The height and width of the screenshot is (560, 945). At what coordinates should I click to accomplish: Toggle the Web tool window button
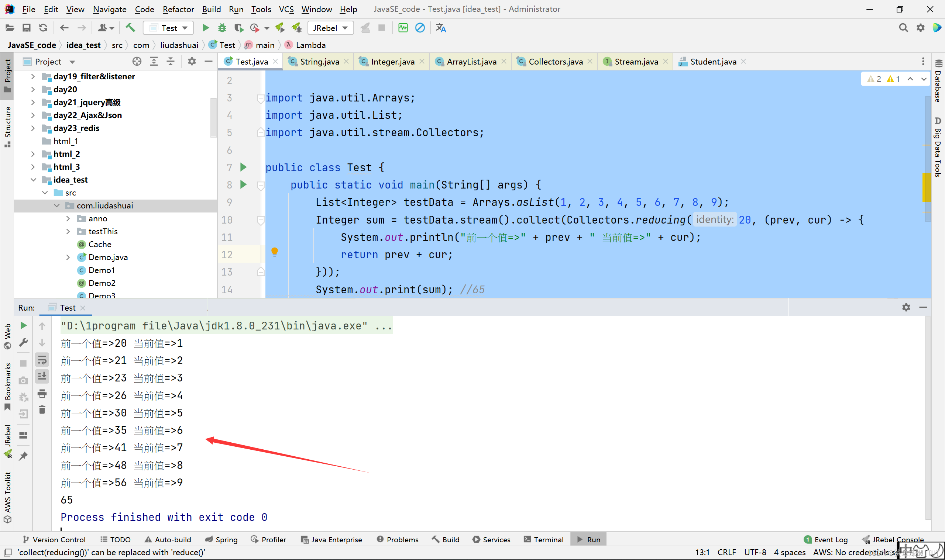(7, 336)
